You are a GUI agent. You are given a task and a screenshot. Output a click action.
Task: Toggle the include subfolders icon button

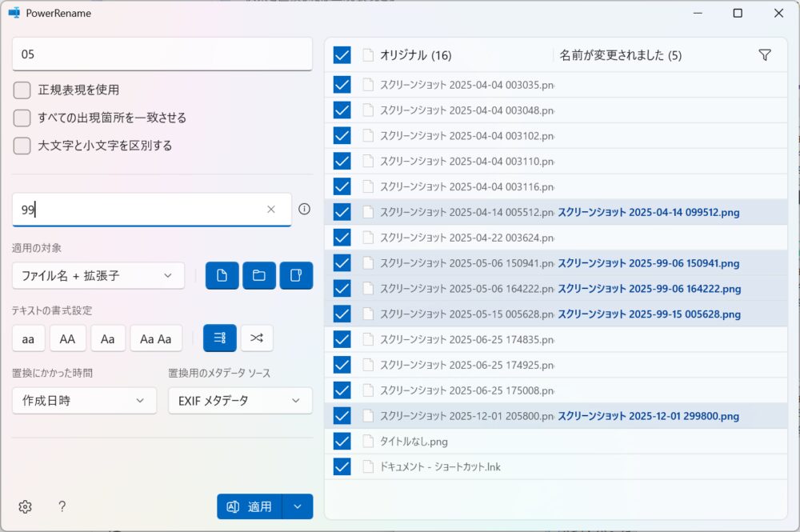click(x=296, y=275)
